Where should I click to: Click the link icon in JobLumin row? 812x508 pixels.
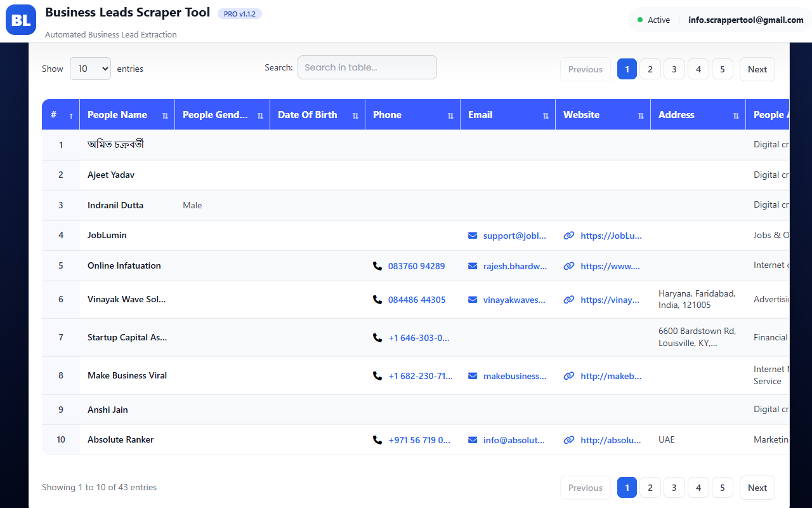point(569,236)
